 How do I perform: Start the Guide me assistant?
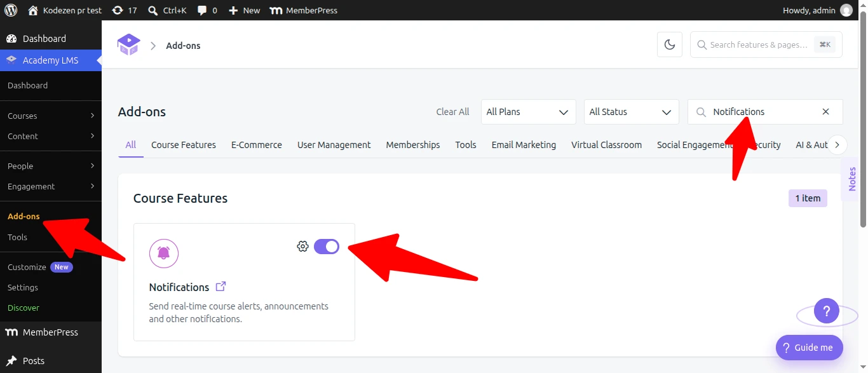[810, 348]
